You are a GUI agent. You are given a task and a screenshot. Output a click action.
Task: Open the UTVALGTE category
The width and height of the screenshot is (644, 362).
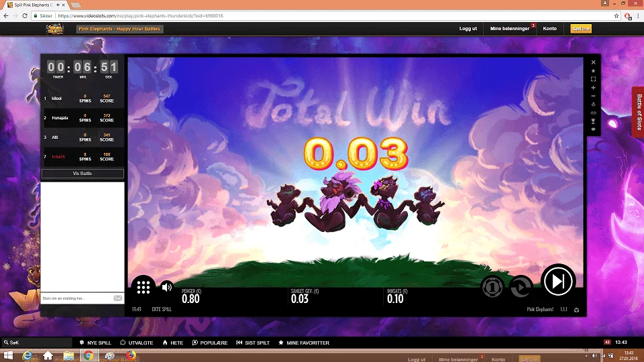point(136,343)
